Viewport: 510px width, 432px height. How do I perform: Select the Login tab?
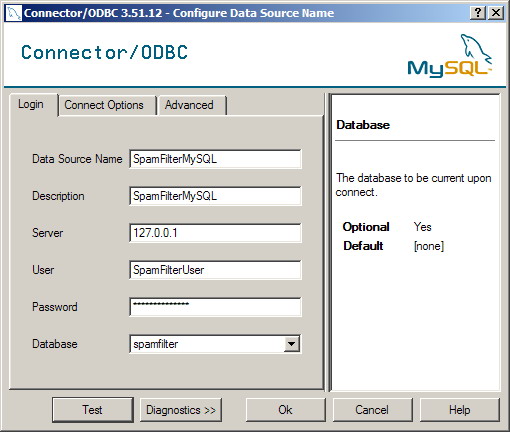pyautogui.click(x=31, y=104)
